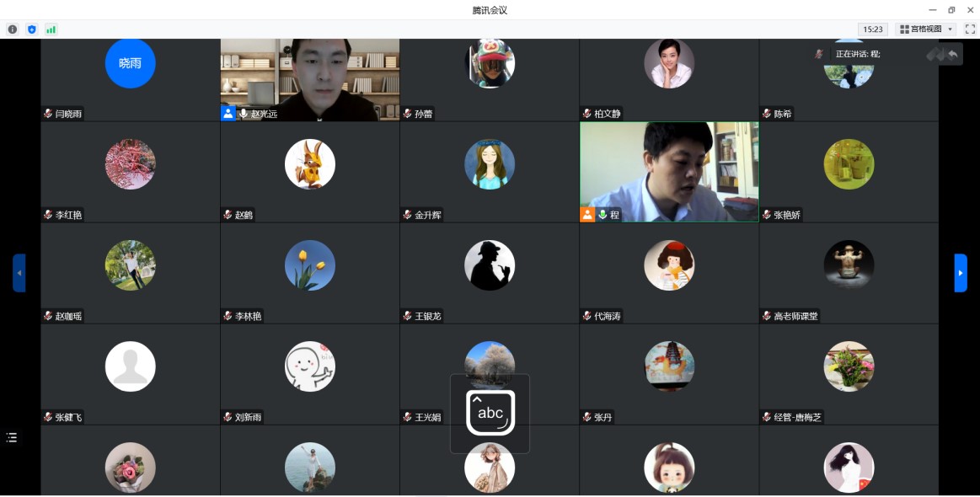Open the list icon on the left edge

pos(11,437)
